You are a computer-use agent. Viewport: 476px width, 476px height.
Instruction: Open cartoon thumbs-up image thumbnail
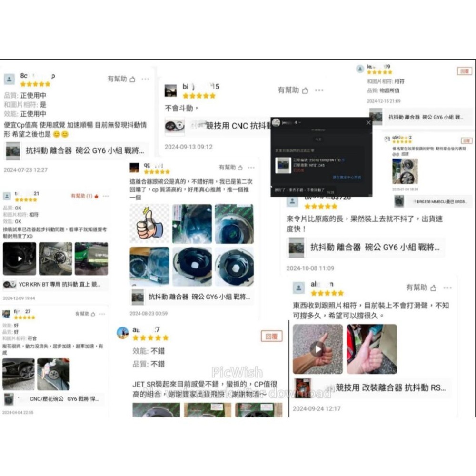pos(149,224)
